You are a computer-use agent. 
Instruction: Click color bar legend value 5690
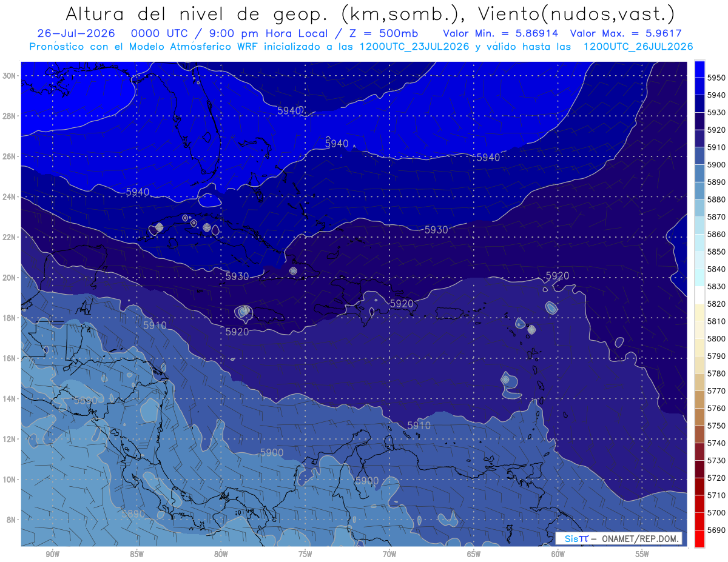pos(716,530)
